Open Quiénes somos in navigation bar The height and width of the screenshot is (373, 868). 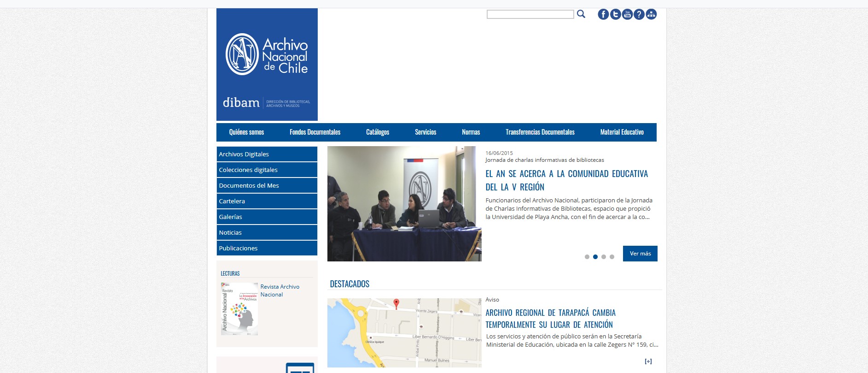246,132
